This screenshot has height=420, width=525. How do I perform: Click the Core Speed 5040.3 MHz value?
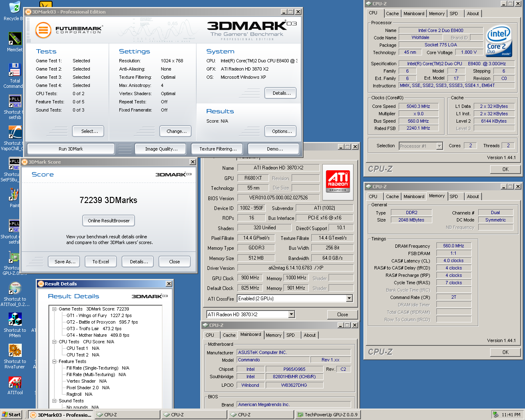418,106
